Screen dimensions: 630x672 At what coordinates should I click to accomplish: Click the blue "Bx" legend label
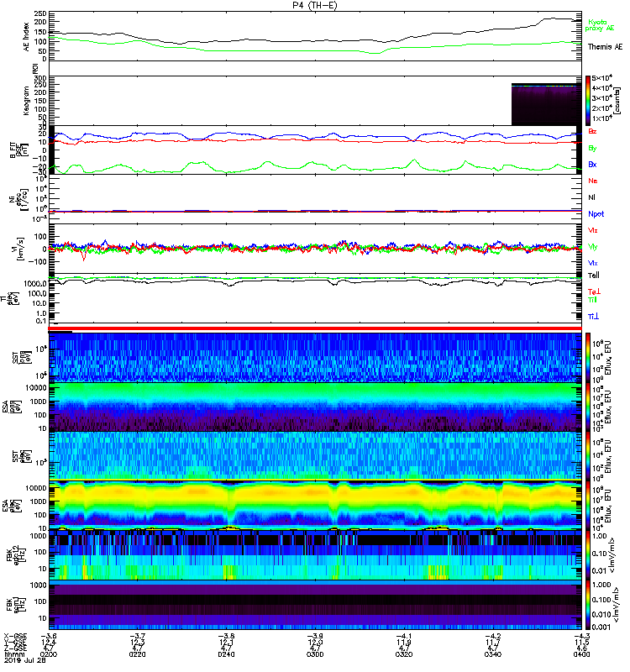point(592,164)
